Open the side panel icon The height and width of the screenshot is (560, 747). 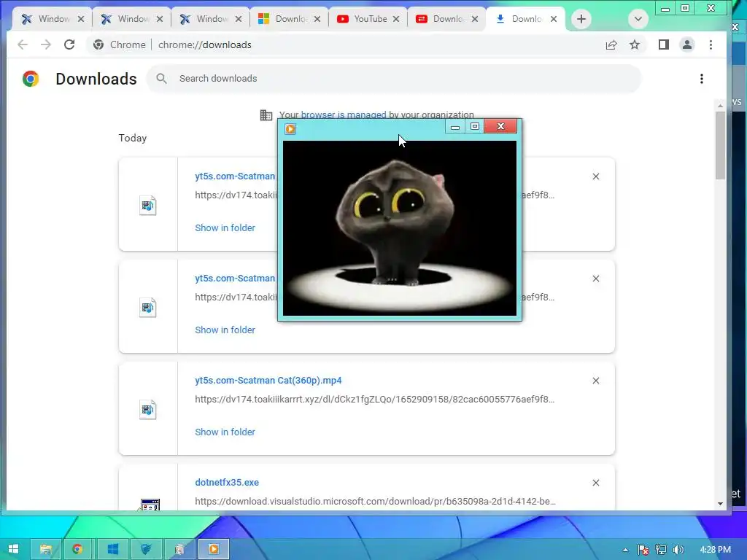pyautogui.click(x=664, y=44)
